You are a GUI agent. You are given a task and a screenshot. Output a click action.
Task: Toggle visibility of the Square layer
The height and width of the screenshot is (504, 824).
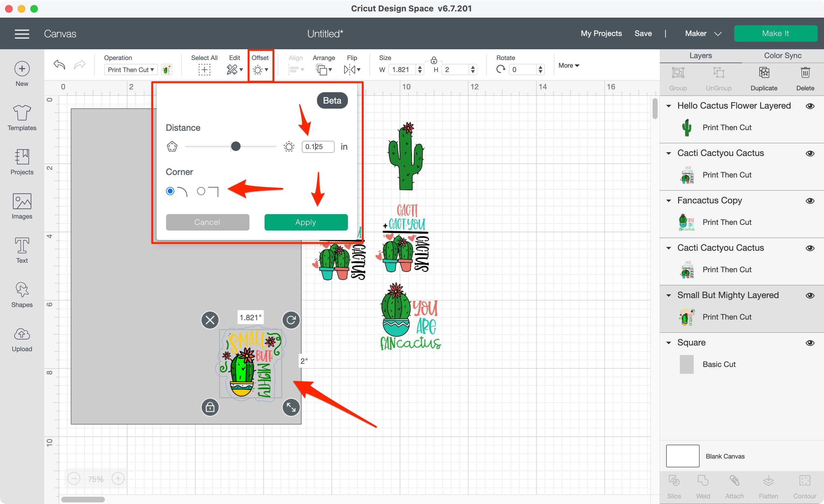[809, 343]
